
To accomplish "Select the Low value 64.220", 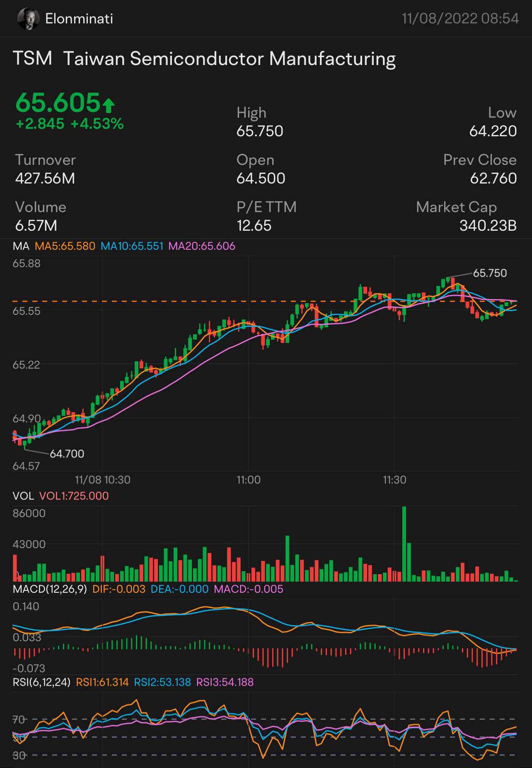I will tap(493, 131).
